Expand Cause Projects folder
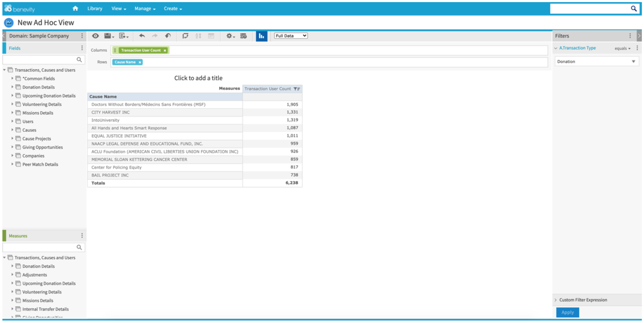Viewport: 644px width, 323px height. (12, 138)
